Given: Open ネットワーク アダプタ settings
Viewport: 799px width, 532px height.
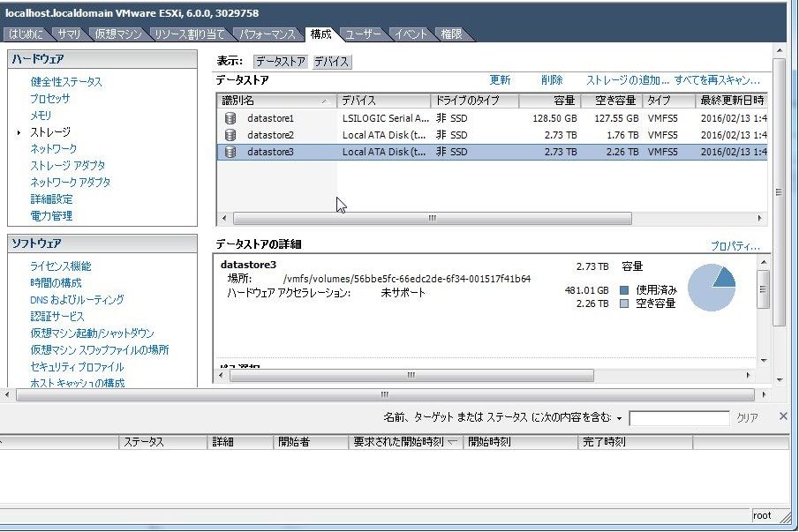Looking at the screenshot, I should (x=71, y=183).
